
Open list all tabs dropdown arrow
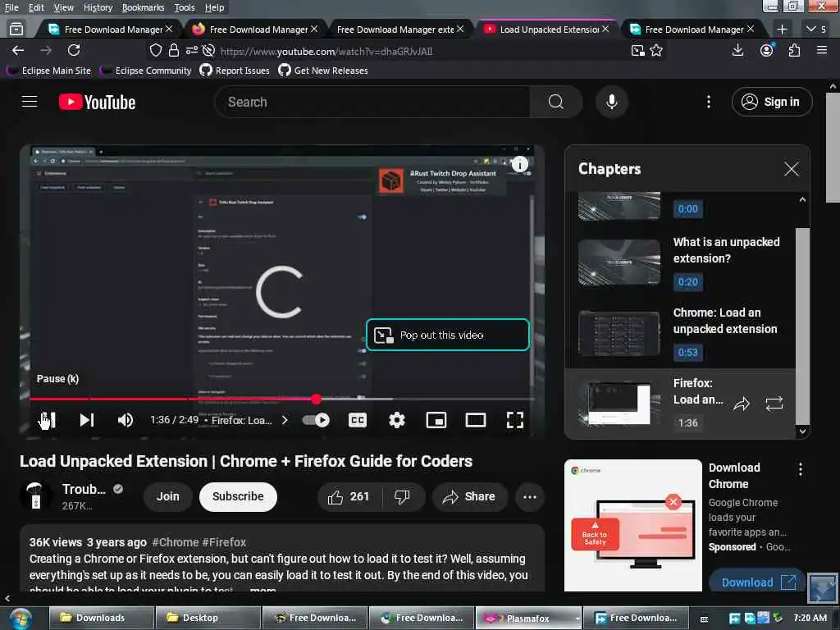[811, 29]
